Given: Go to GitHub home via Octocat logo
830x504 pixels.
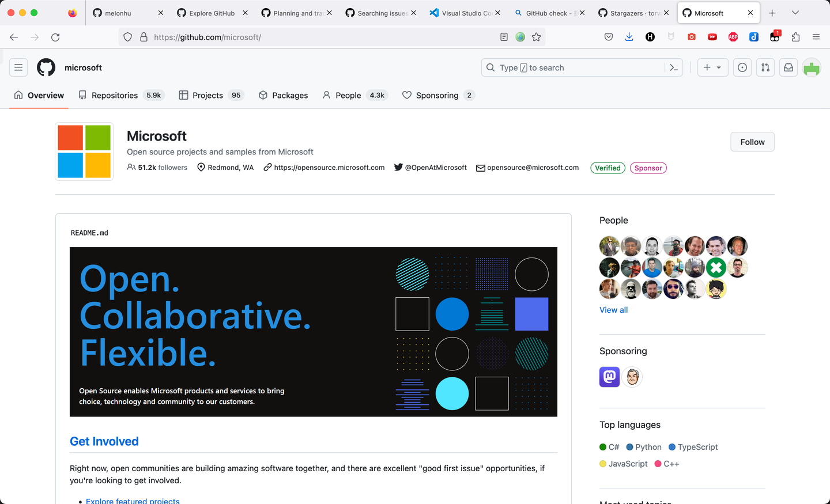Looking at the screenshot, I should [46, 67].
